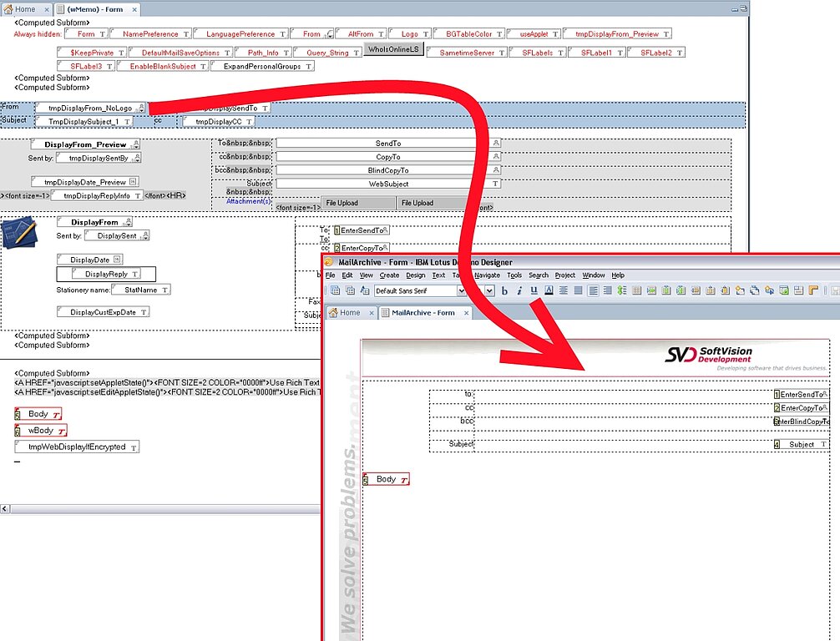Open the Design menu
The image size is (840, 641).
point(415,275)
